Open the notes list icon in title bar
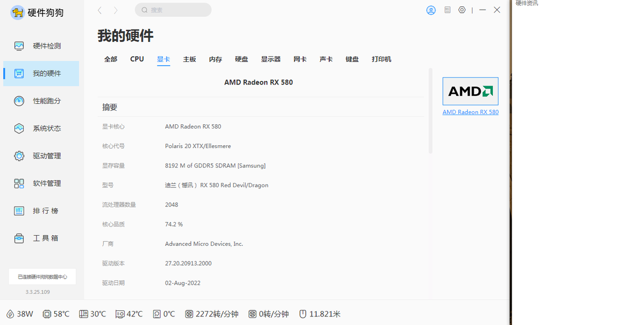The height and width of the screenshot is (325, 644). pyautogui.click(x=448, y=10)
